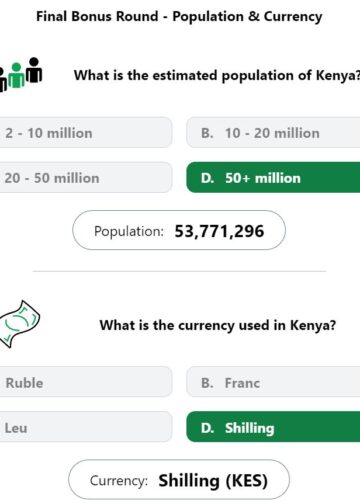Viewport: 360px width, 504px height.
Task: Click the Shilling (KES) result value
Action: [x=213, y=480]
